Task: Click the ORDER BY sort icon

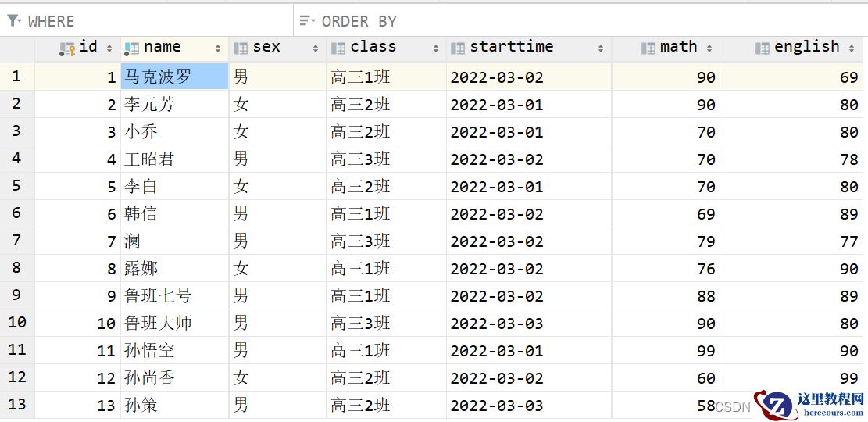Action: (x=307, y=21)
